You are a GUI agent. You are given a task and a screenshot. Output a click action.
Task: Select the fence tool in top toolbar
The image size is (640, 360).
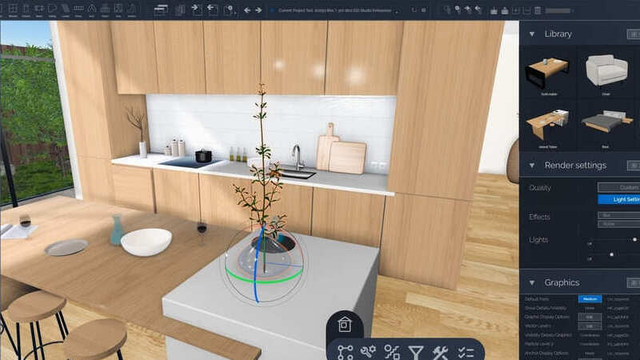tap(78, 8)
